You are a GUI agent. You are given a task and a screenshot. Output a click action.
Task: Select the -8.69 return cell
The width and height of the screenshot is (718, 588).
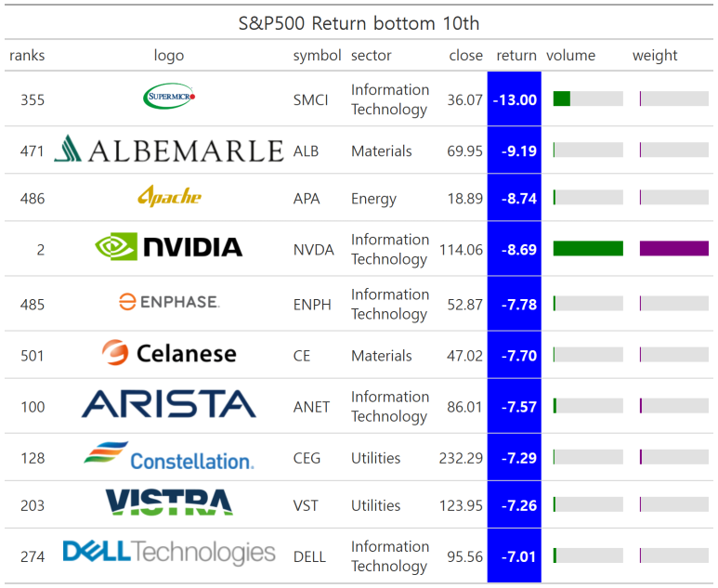515,249
